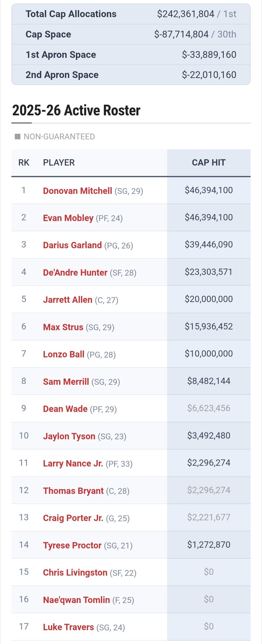Open Chris Livingston player link
This screenshot has height=644, width=262.
pos(75,572)
